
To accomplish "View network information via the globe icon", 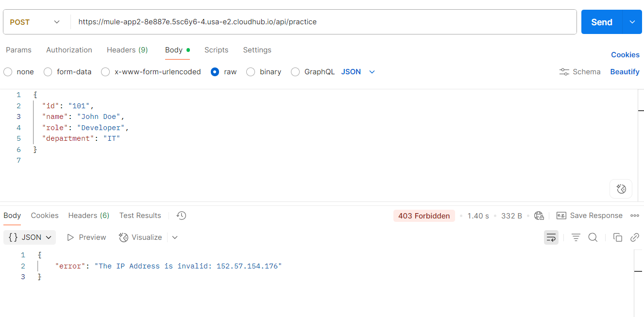I will 539,216.
